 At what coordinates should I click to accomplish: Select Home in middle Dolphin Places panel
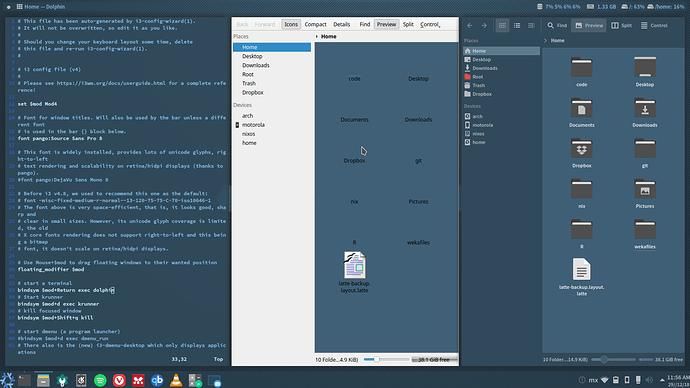(x=272, y=47)
